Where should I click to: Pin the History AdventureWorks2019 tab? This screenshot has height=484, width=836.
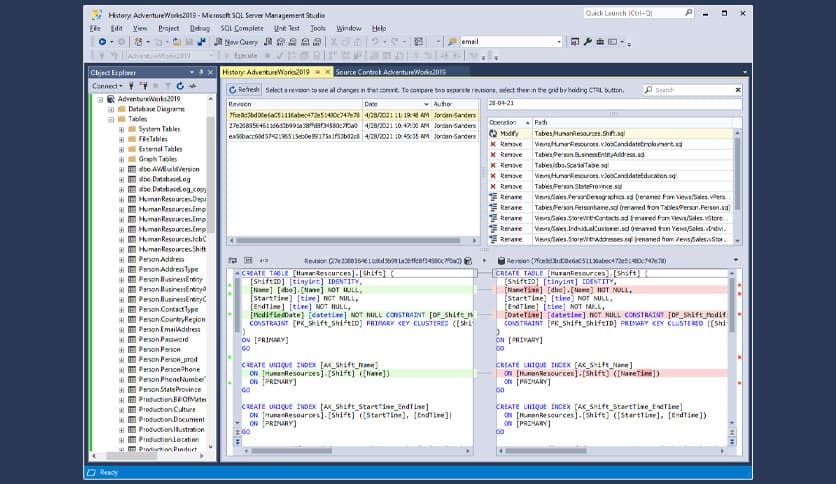(318, 72)
